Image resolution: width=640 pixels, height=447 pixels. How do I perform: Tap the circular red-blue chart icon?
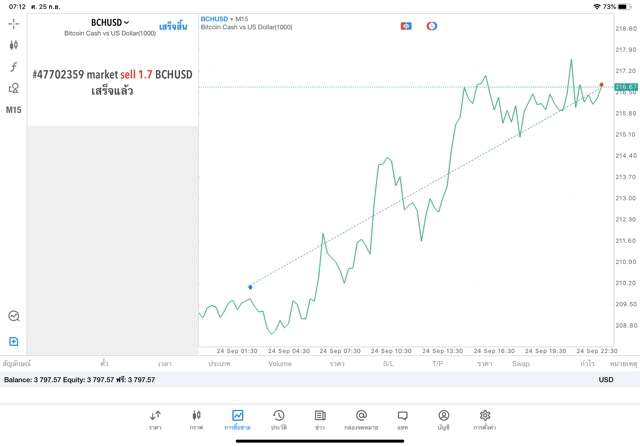pos(432,26)
